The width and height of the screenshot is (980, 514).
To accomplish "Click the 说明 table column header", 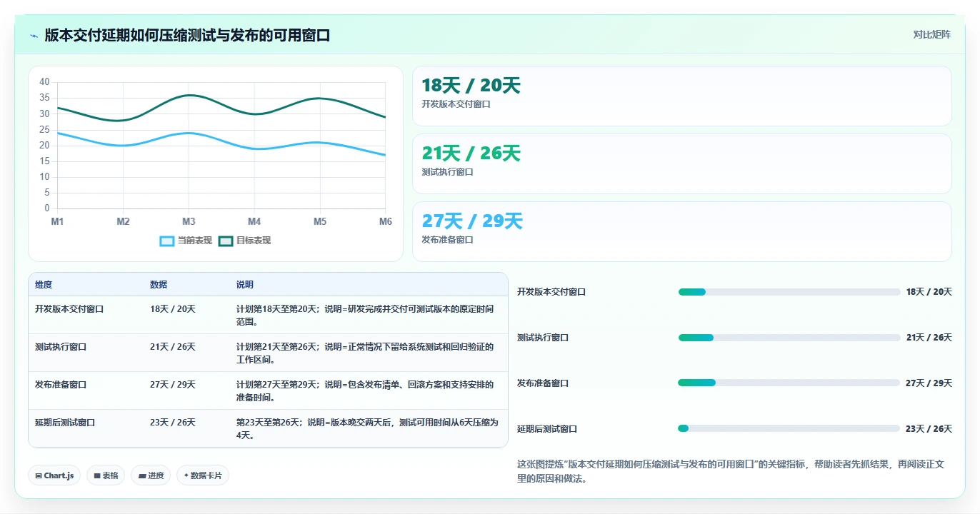I will (x=245, y=285).
